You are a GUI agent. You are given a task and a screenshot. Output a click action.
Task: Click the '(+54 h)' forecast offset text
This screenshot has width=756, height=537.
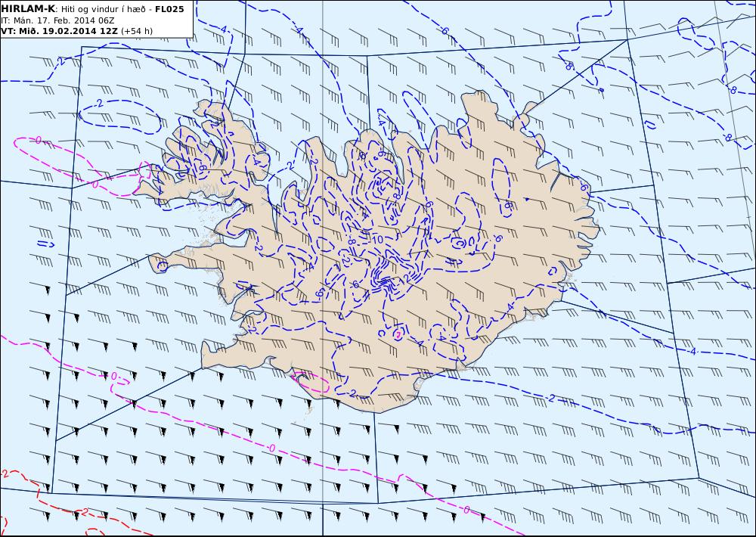[137, 31]
